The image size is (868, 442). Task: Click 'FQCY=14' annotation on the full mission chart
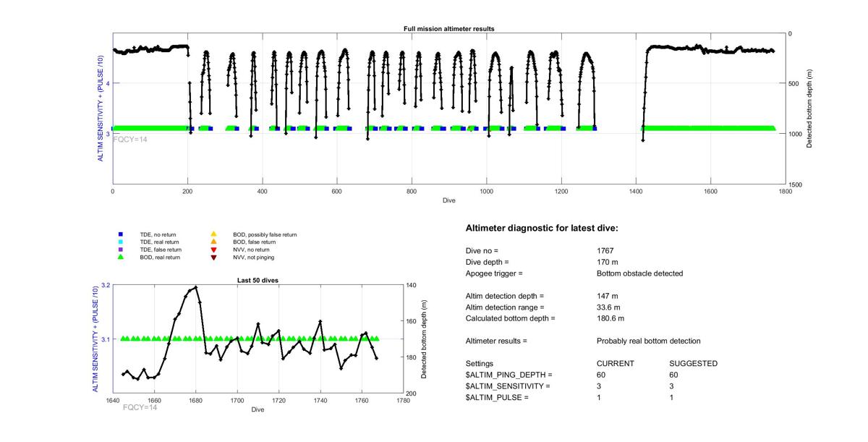tap(130, 139)
